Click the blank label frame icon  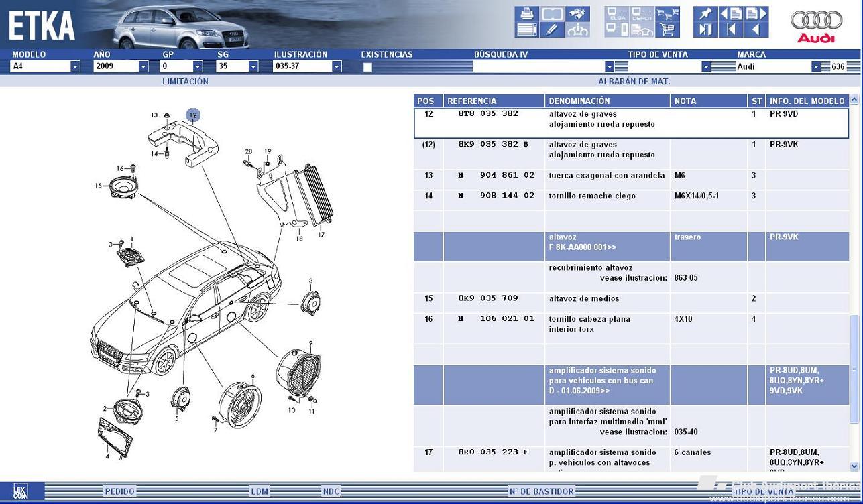point(552,14)
